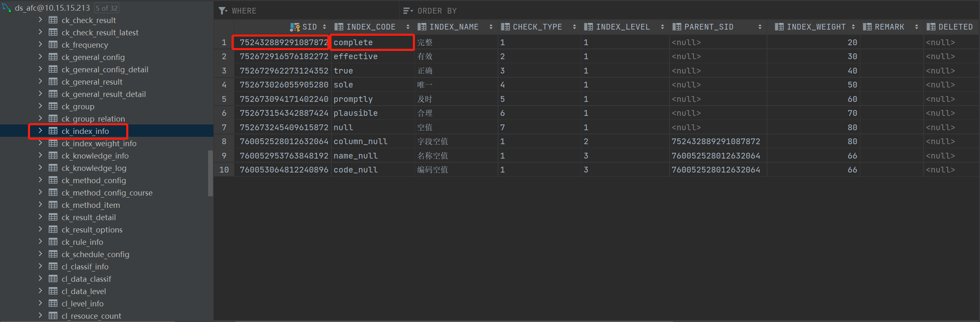Click the sidebar vertical scrollbar thumb
980x322 pixels.
coord(211,172)
